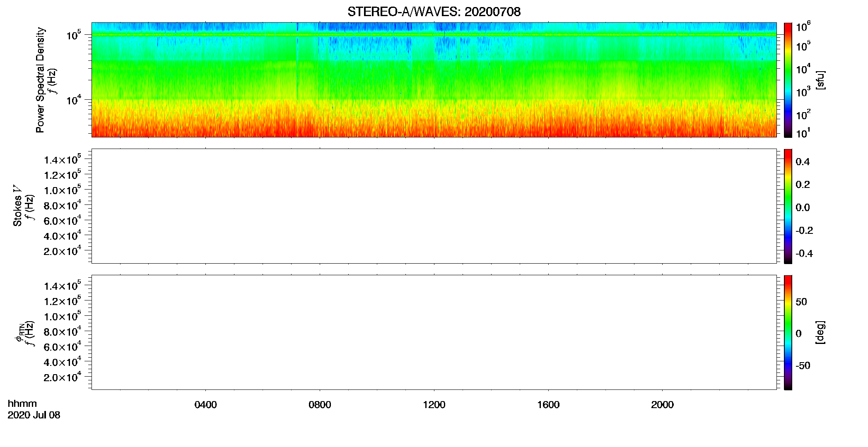The height and width of the screenshot is (447, 868).
Task: Click the Stokes V colorbar
Action: [788, 206]
